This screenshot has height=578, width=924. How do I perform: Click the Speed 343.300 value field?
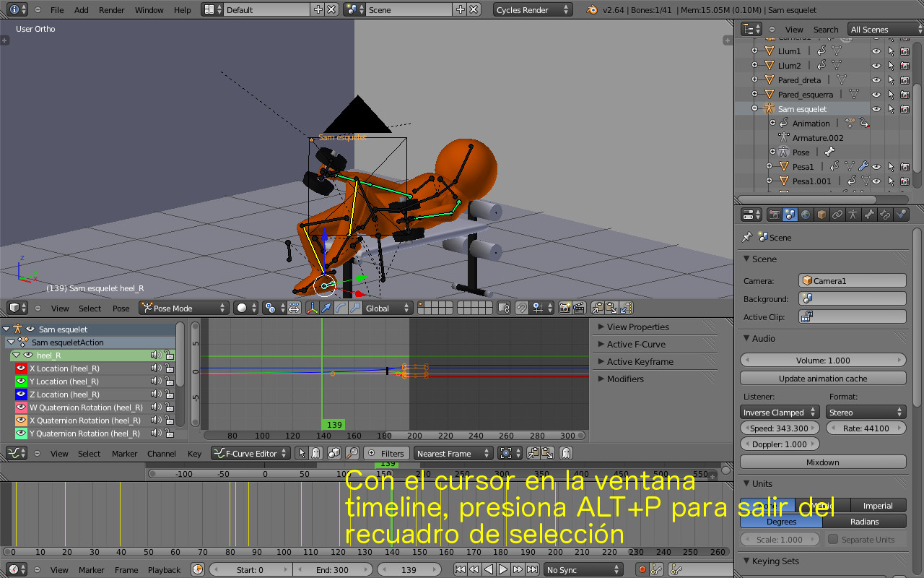click(x=780, y=428)
